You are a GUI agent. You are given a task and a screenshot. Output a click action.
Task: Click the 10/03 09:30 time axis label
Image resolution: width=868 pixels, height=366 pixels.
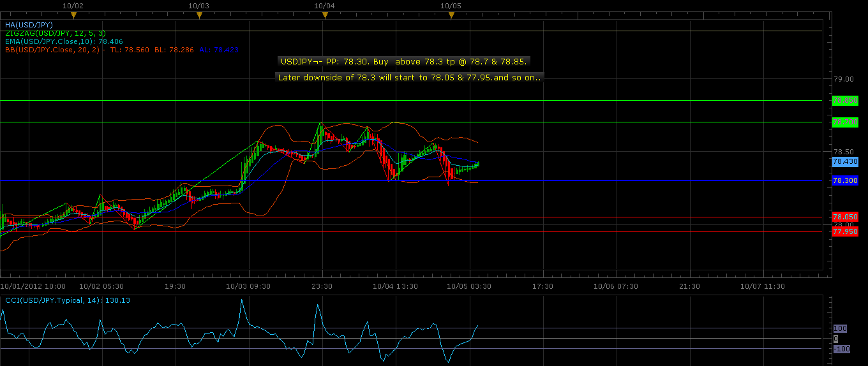[248, 286]
